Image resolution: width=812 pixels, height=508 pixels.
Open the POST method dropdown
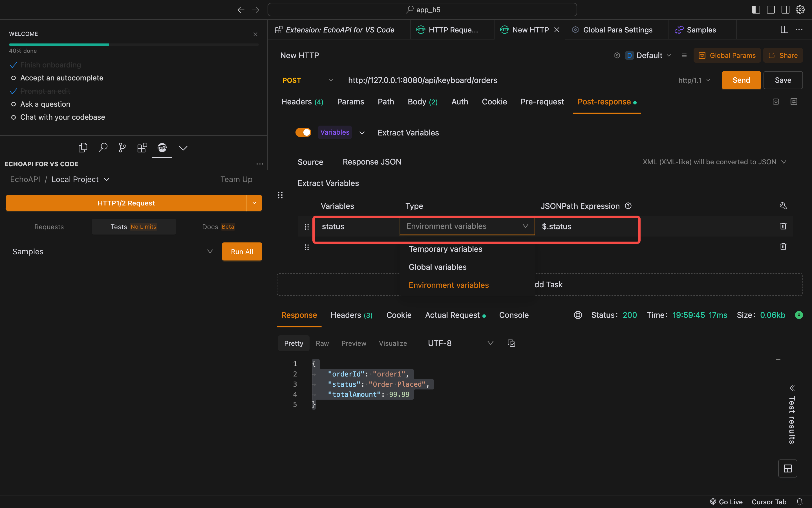coord(307,80)
